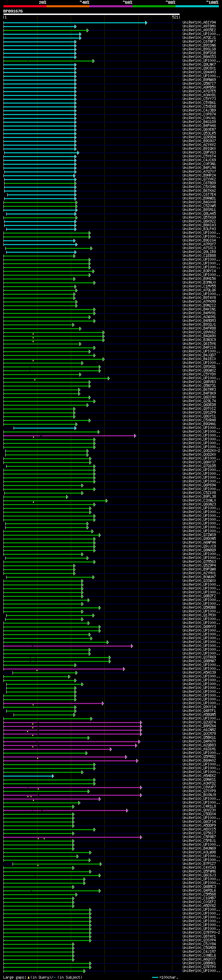Select hit UniRef100_B3RYI4
Screen dimensions: 222x980
click(x=199, y=271)
